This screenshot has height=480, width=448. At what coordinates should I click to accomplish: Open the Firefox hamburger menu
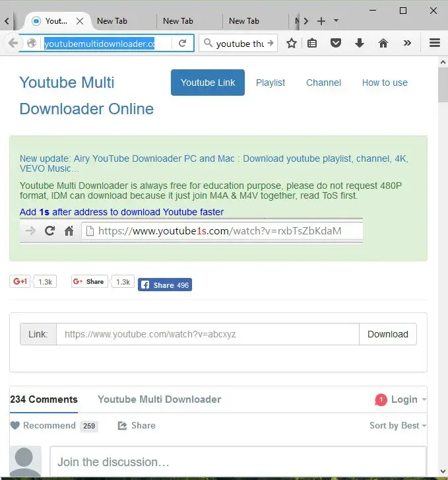[435, 43]
